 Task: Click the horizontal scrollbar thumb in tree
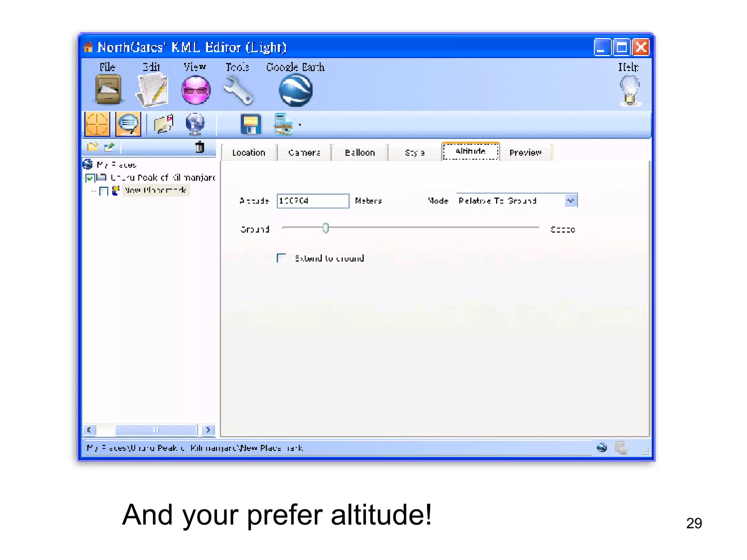(x=156, y=429)
